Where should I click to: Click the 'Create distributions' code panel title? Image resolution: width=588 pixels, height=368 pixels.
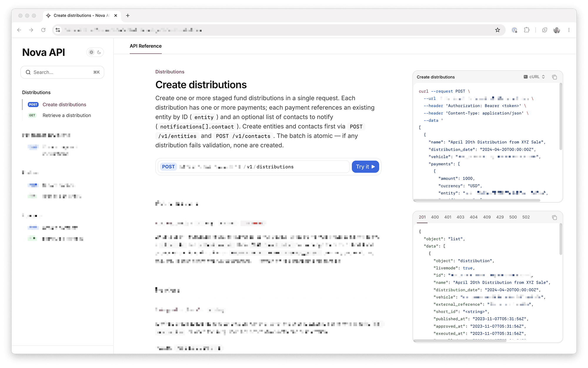[436, 77]
